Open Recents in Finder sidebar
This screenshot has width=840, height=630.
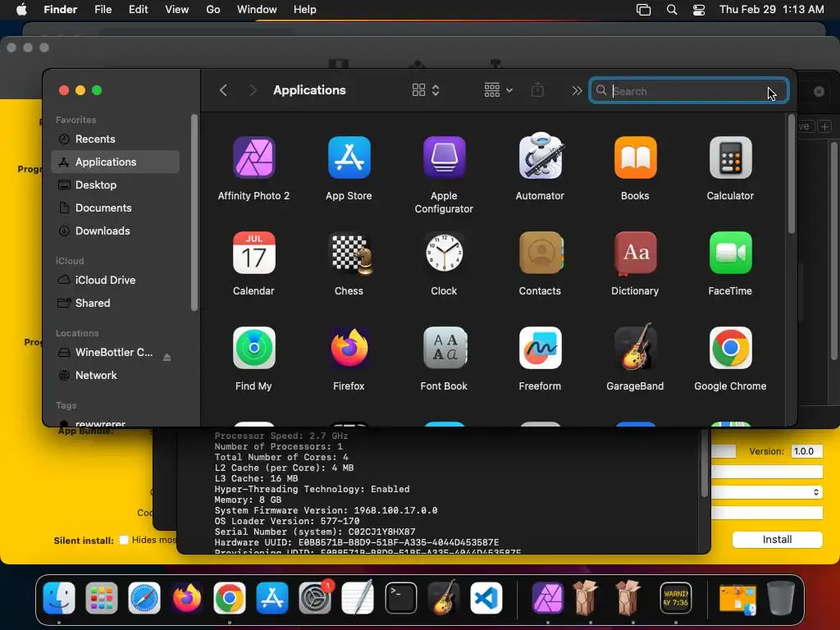pyautogui.click(x=115, y=139)
